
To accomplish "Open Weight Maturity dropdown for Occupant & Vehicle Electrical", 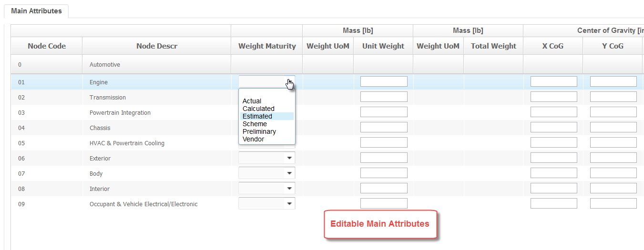I will (x=266, y=203).
